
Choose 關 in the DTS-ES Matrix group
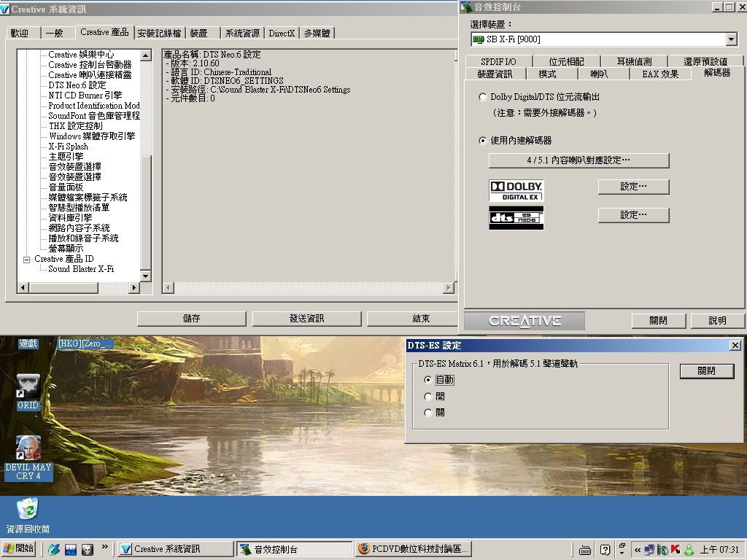(x=427, y=413)
